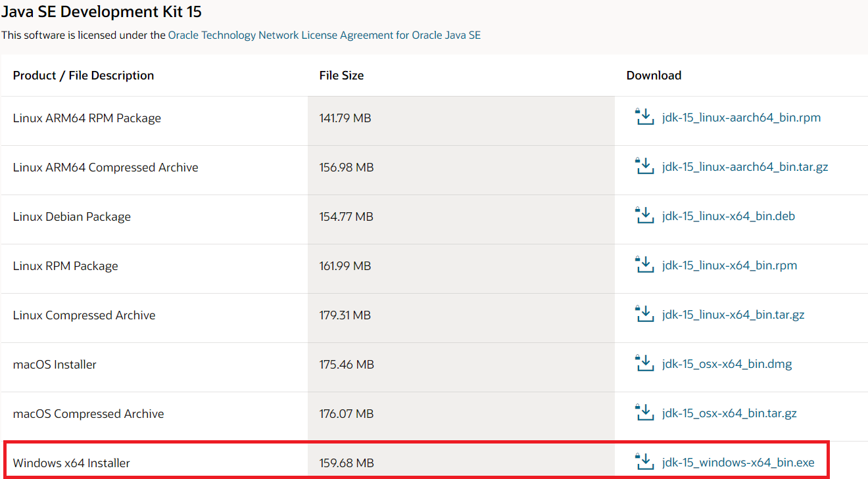This screenshot has height=479, width=868.
Task: Click the 179.31 MB file size cell
Action: pos(461,318)
